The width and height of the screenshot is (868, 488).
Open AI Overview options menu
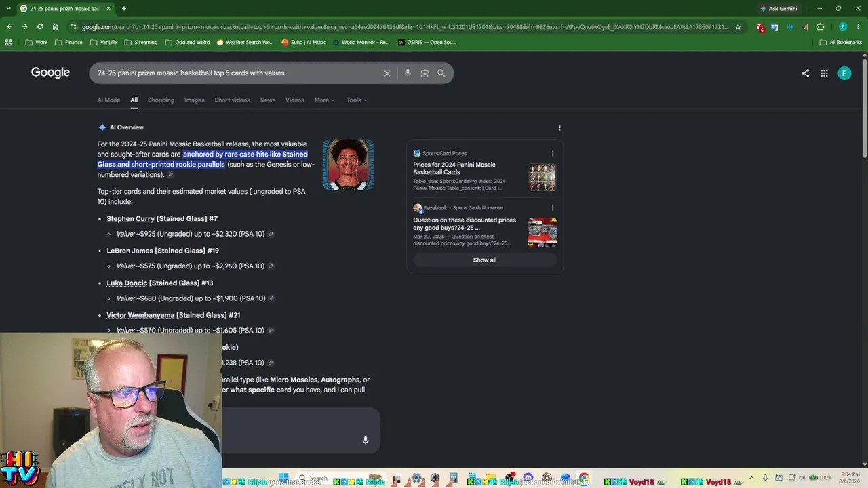point(559,127)
